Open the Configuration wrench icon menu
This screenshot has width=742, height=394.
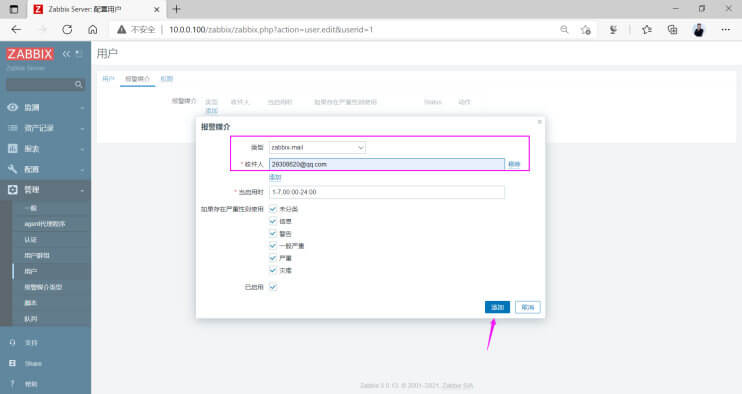(x=13, y=169)
